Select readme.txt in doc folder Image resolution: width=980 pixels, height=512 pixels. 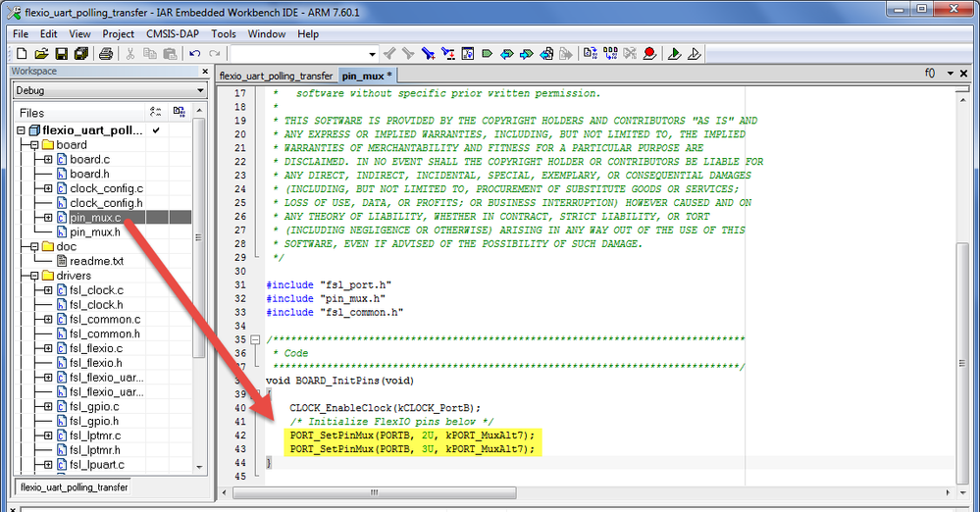[x=97, y=261]
